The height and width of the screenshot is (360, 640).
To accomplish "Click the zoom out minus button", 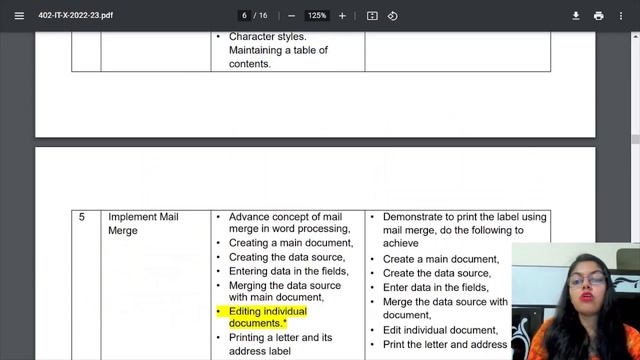I will pyautogui.click(x=291, y=16).
